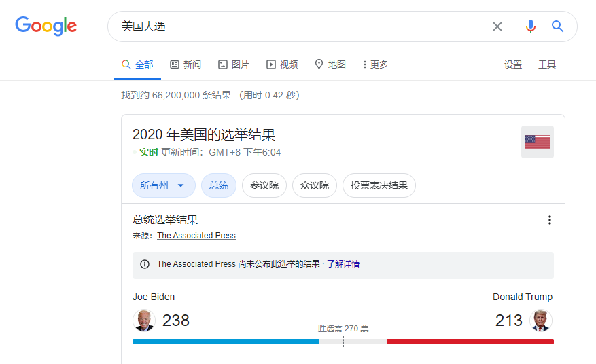Screen dimensions: 596x364
Task: Click Trump's 213 vote count
Action: click(x=508, y=321)
